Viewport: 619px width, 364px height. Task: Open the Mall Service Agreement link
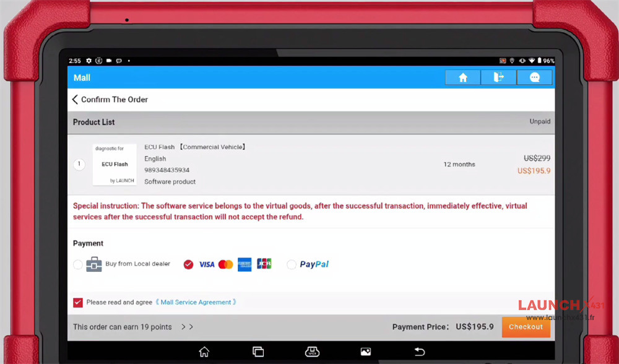[196, 303]
